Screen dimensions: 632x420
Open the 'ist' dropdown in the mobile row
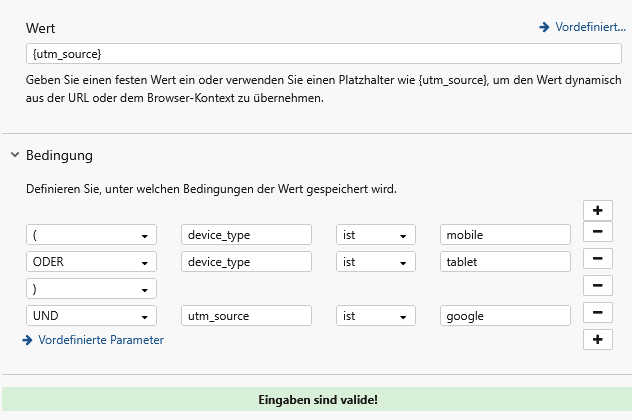[x=375, y=235]
